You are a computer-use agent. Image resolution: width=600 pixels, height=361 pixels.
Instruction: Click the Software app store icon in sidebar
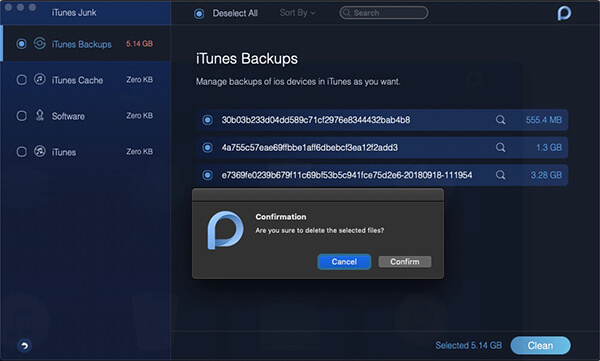[39, 115]
